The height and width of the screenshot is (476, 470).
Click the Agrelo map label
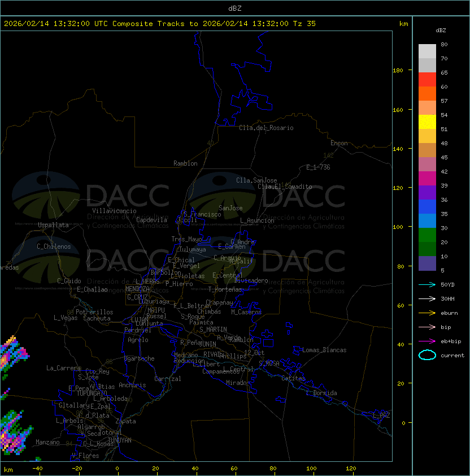coord(138,340)
